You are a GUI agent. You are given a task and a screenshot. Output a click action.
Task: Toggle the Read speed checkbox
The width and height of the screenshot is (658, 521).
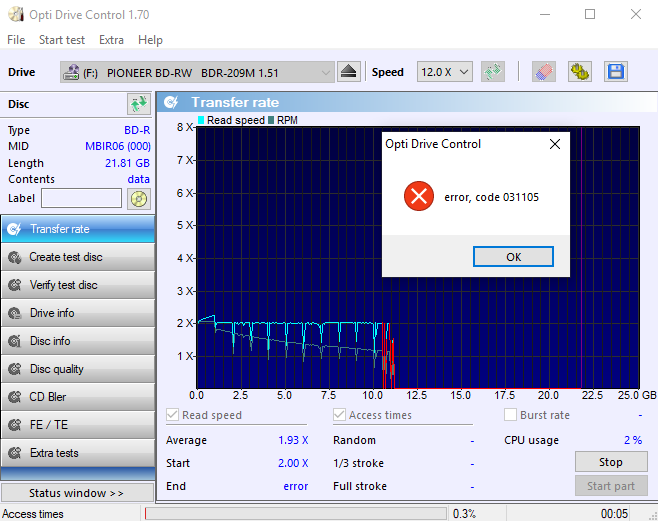[x=172, y=415]
